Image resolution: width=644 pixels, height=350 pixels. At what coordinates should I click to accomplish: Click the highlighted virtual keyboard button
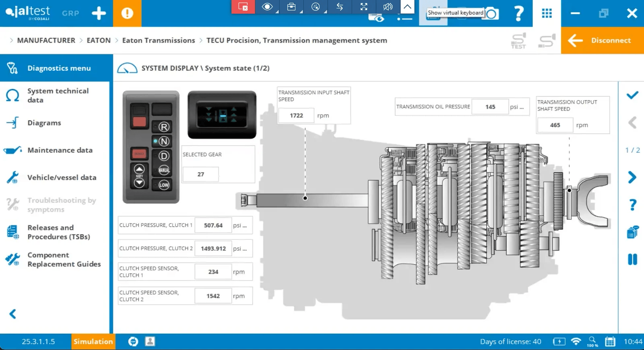433,13
